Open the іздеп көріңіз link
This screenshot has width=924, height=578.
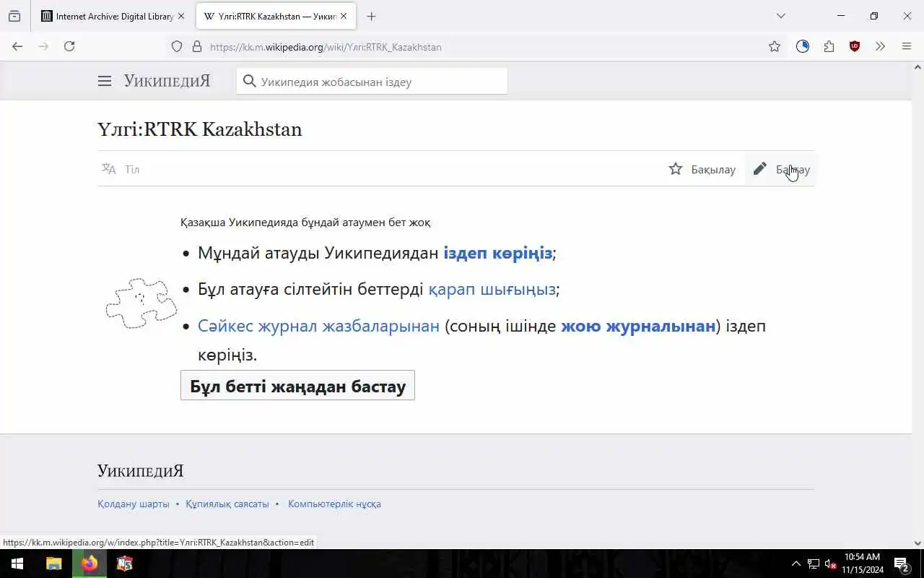pyautogui.click(x=497, y=253)
